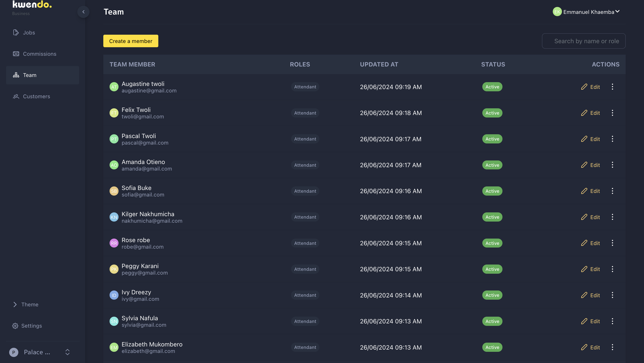
Task: Collapse the sidebar with arrow button
Action: coord(83,12)
